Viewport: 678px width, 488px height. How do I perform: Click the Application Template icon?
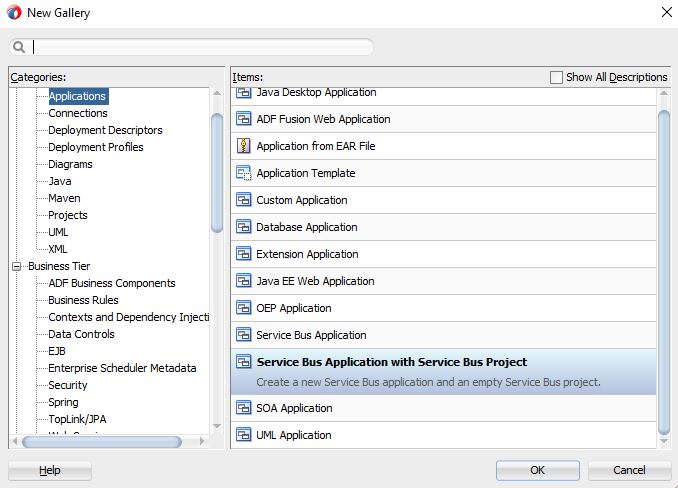[243, 173]
